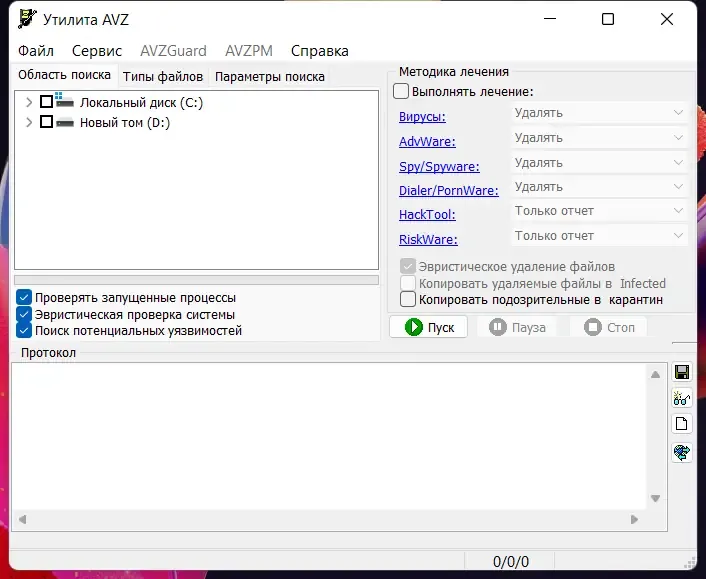Open the RiskWare action dropdown
The height and width of the screenshot is (579, 706).
[599, 235]
